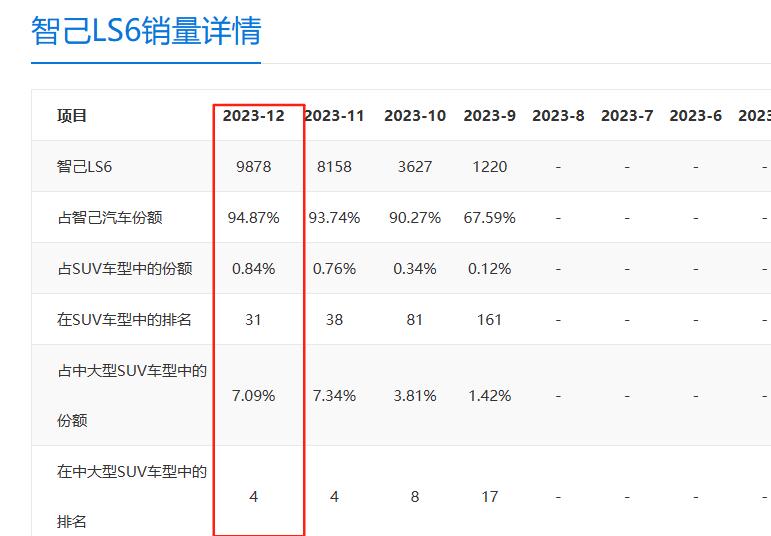The image size is (771, 536).
Task: Click the 2023-6 column header
Action: pos(695,116)
